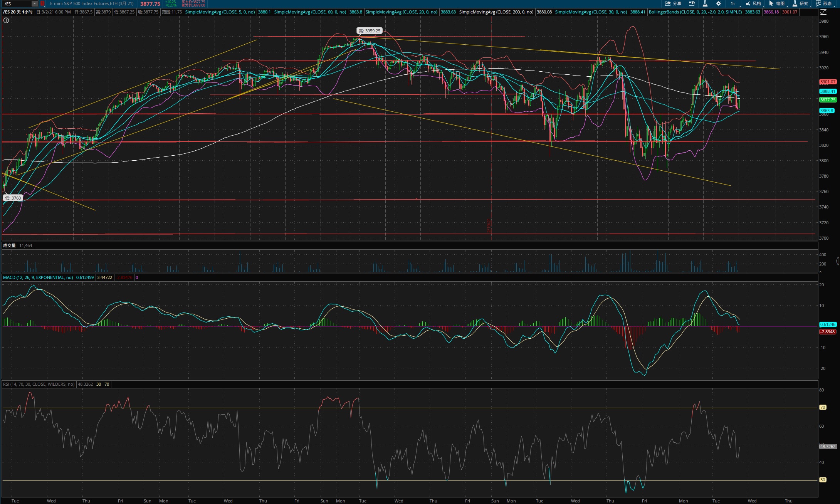Click the -2.8348 MACD axis tag
Image resolution: width=840 pixels, height=504 pixels.
pyautogui.click(x=827, y=332)
